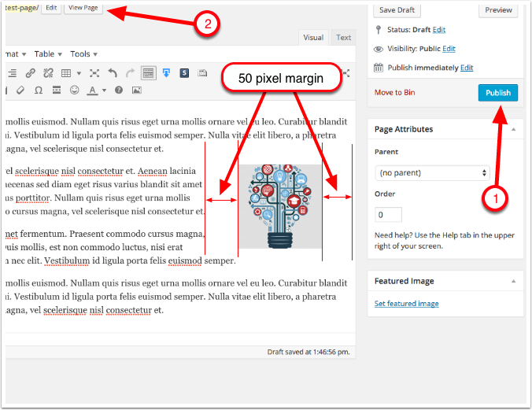Viewport: 532px width, 410px height.
Task: Select the lightbulb image in the editor
Action: (x=280, y=207)
